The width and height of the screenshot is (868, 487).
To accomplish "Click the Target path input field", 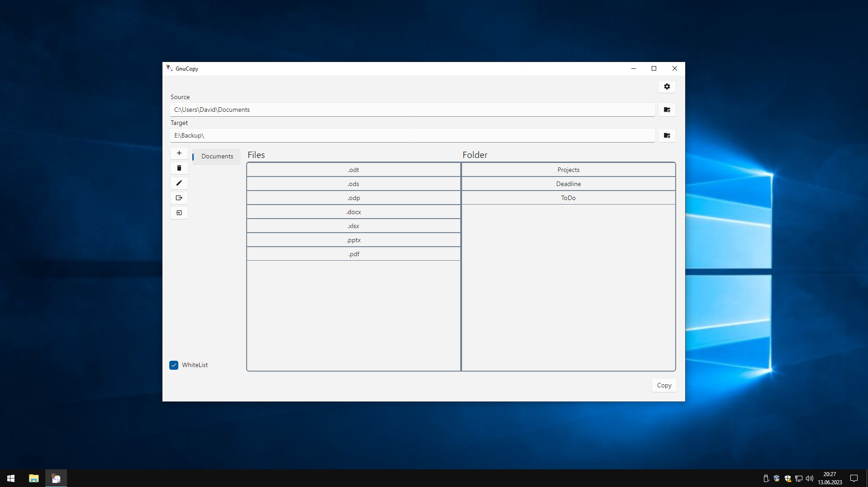I will coord(412,135).
